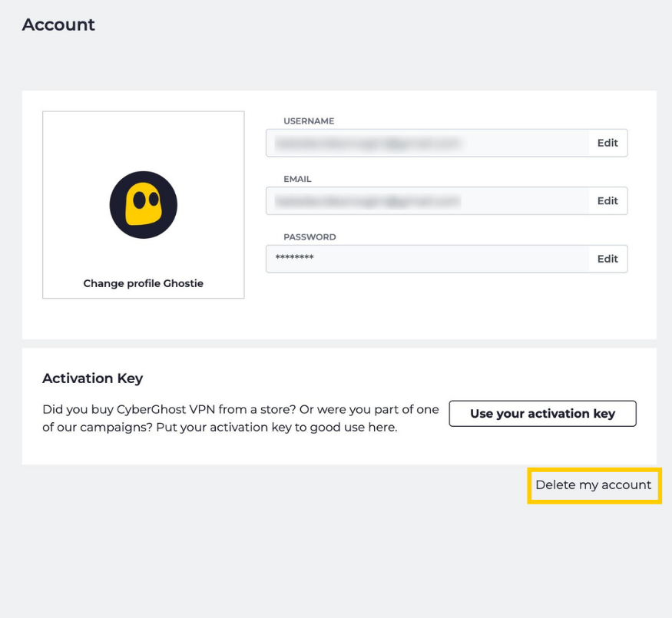Screen dimensions: 672x618
Task: Select the Activation Key heading text
Action: tap(93, 378)
